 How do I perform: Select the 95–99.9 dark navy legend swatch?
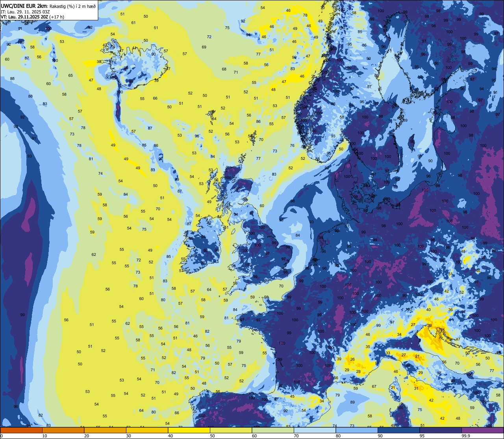[x=441, y=430]
